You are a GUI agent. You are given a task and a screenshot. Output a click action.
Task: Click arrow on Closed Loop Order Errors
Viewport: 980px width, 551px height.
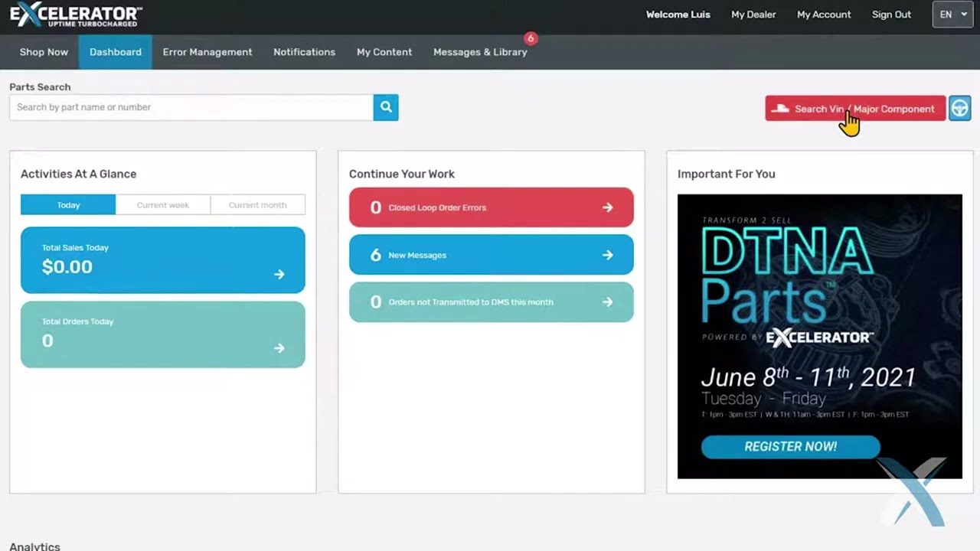607,207
